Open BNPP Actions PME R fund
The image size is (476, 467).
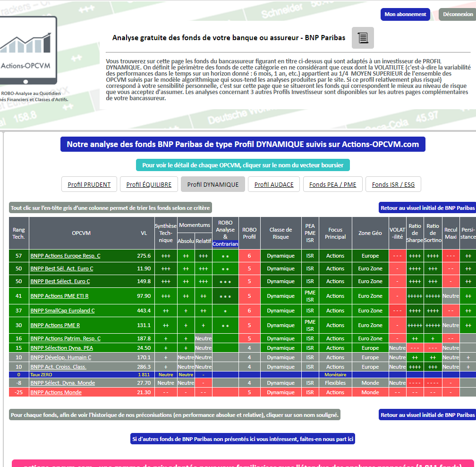pyautogui.click(x=55, y=325)
